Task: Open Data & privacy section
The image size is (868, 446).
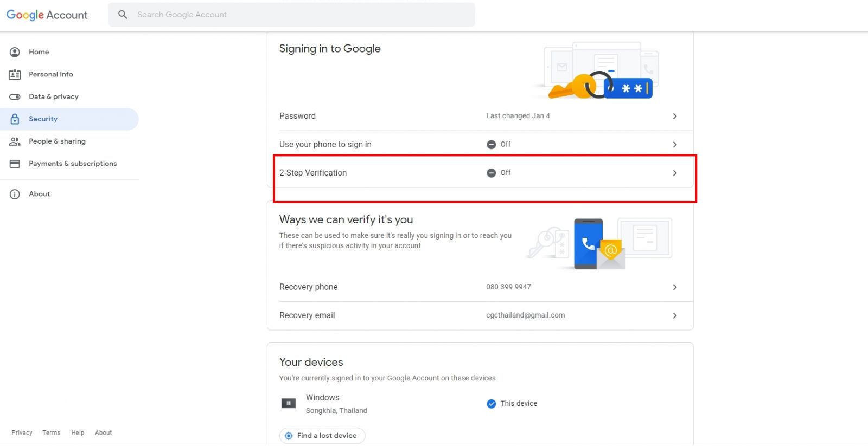Action: (x=69, y=96)
